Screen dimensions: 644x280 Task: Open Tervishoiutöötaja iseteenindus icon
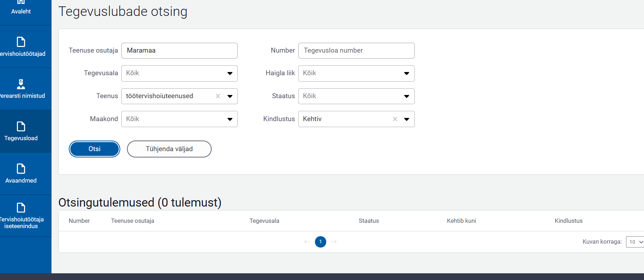21,208
